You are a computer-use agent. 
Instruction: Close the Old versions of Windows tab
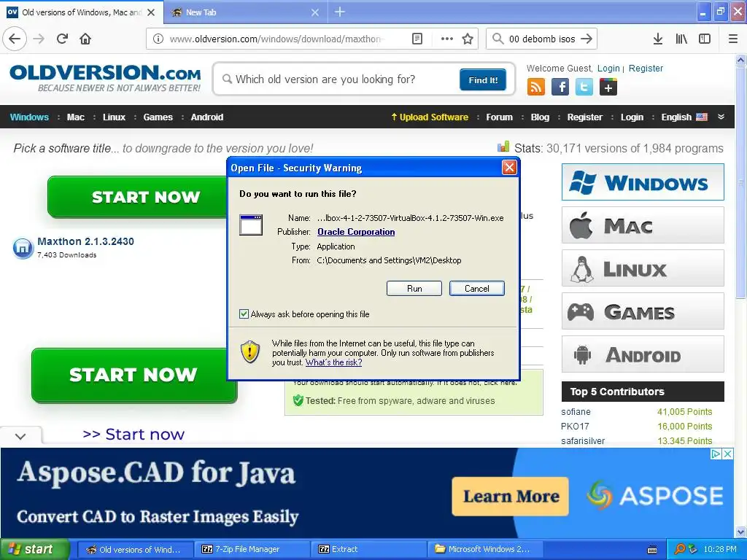pos(151,12)
